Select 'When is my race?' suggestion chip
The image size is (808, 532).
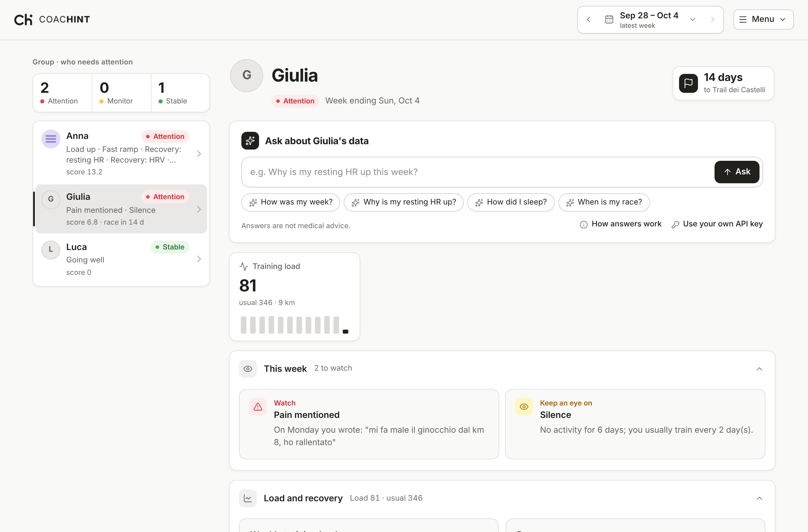604,202
